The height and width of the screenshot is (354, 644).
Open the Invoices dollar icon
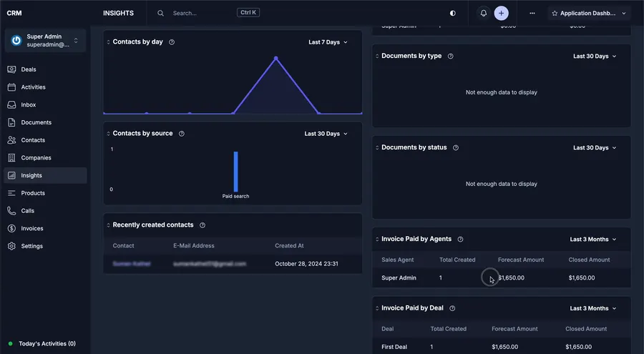(x=11, y=228)
